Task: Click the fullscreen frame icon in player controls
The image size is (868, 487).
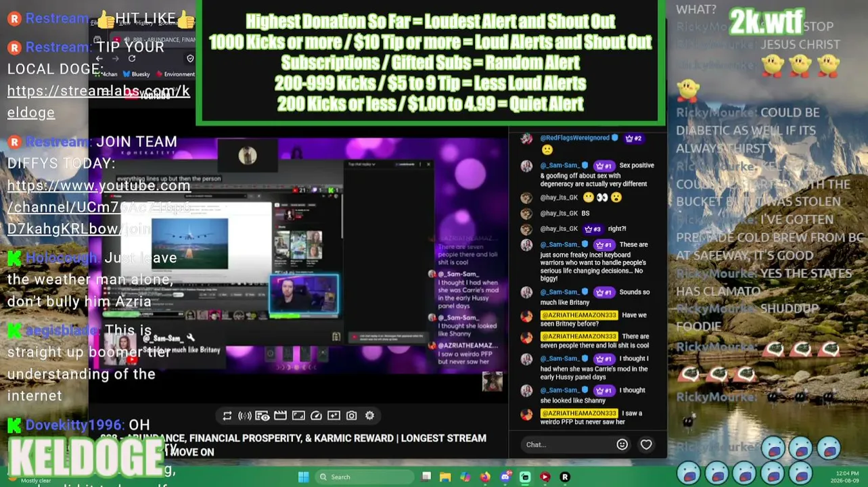Action: point(298,416)
